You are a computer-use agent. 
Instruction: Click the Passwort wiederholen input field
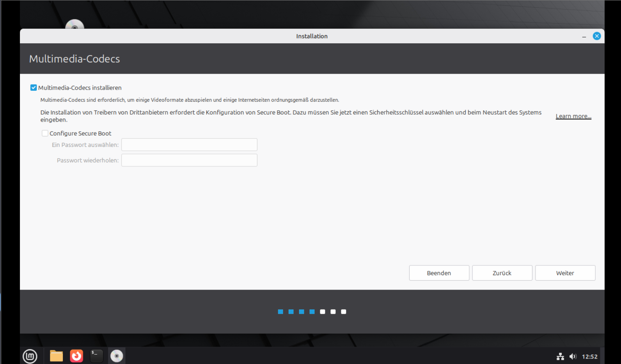tap(189, 160)
